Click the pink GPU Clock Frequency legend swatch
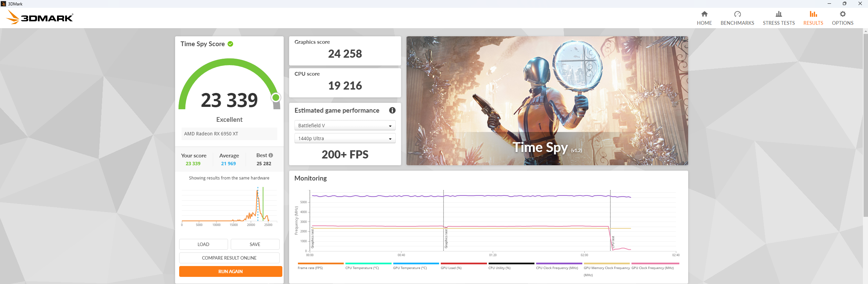868x284 pixels. [x=655, y=263]
